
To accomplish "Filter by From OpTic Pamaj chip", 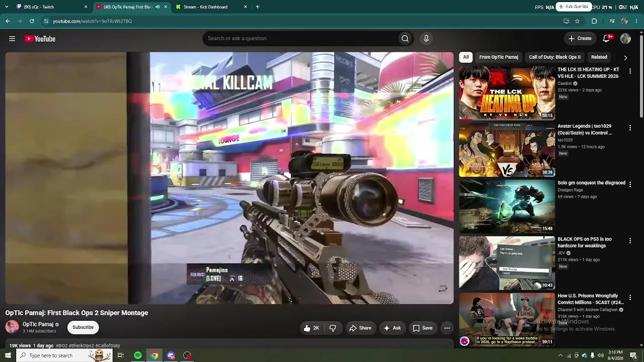I will 499,57.
